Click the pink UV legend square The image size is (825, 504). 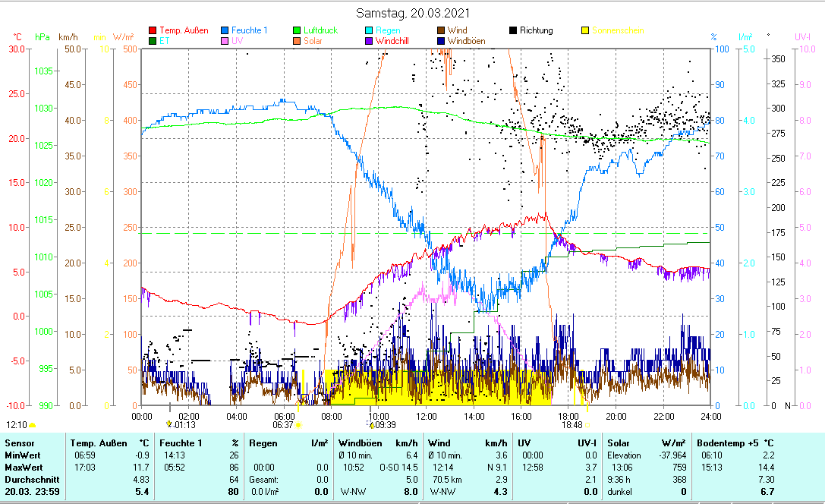coord(225,41)
